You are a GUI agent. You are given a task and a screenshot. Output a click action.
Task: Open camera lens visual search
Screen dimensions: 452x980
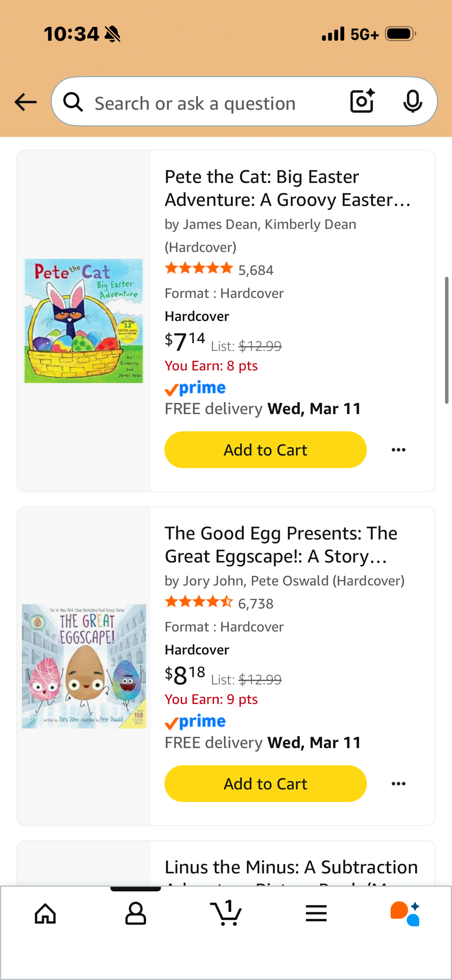point(362,101)
